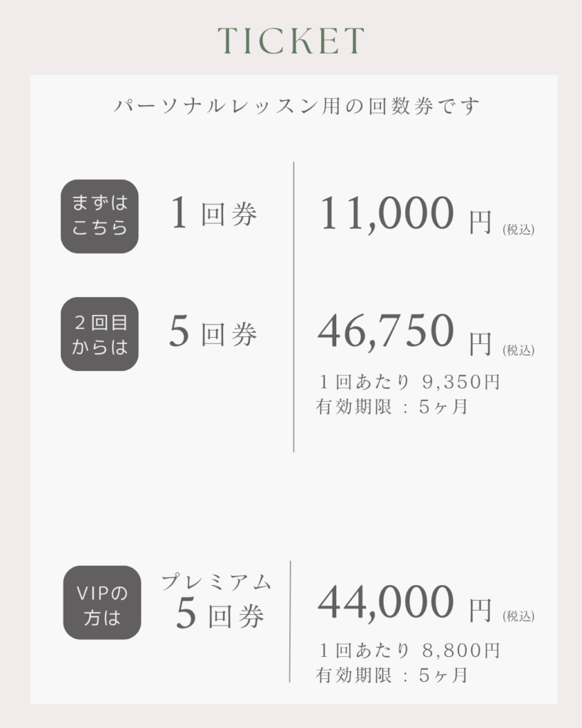Click the 11,000 price

tap(387, 213)
